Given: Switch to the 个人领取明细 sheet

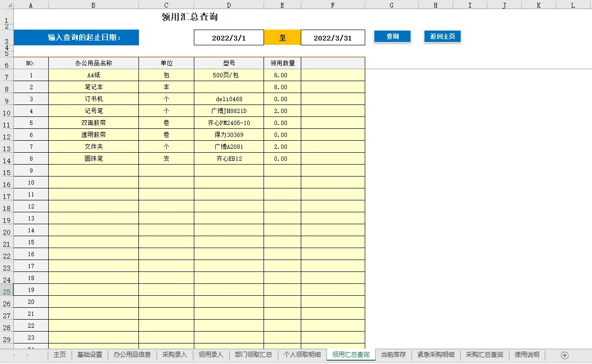Looking at the screenshot, I should (x=303, y=355).
